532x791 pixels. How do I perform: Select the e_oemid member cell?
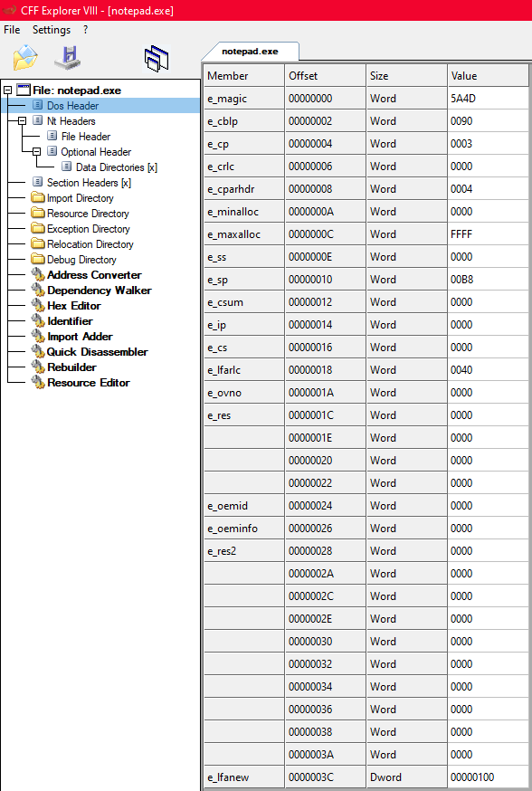click(244, 506)
